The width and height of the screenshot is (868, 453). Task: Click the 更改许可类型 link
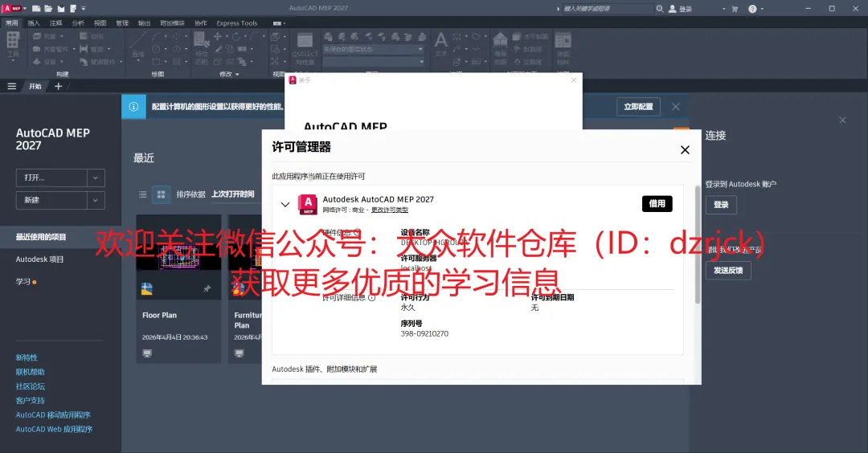(x=389, y=210)
